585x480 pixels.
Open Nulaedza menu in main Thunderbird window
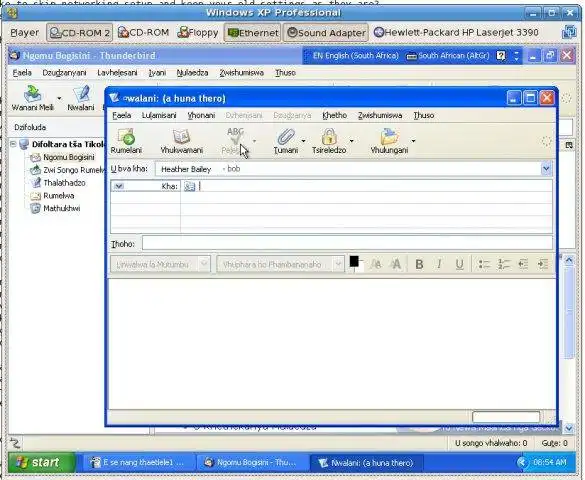pyautogui.click(x=192, y=73)
